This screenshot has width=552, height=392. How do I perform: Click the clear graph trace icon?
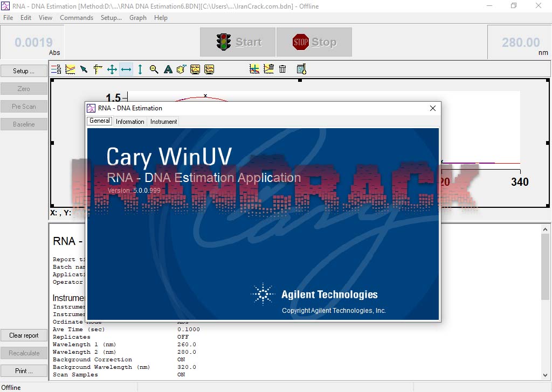(268, 69)
